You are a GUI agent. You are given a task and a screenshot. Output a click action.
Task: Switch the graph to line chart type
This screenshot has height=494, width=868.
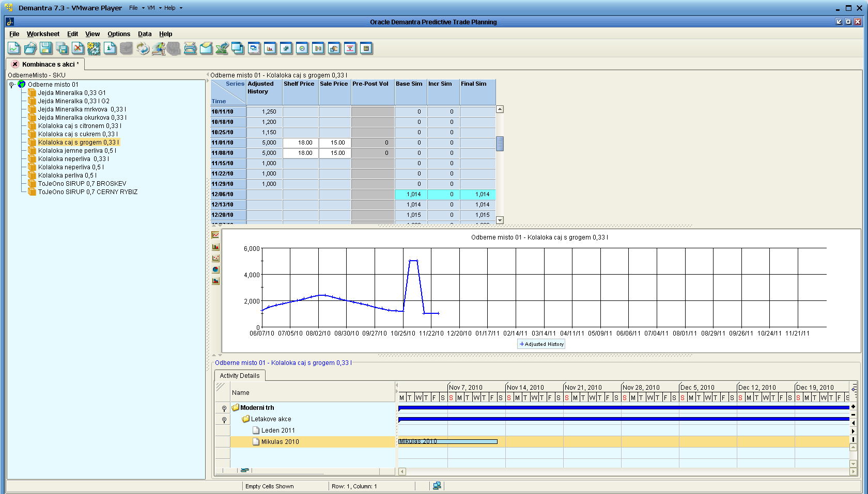[x=215, y=235]
